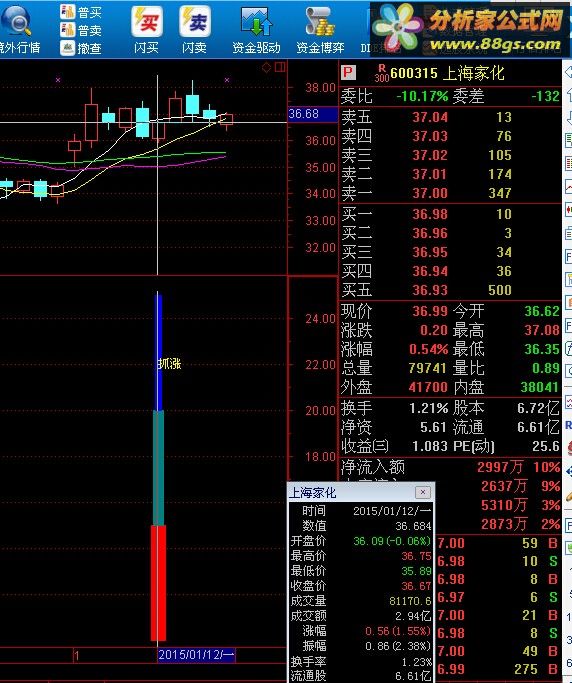Click the red P icon beside stock code
This screenshot has height=683, width=572.
click(349, 72)
